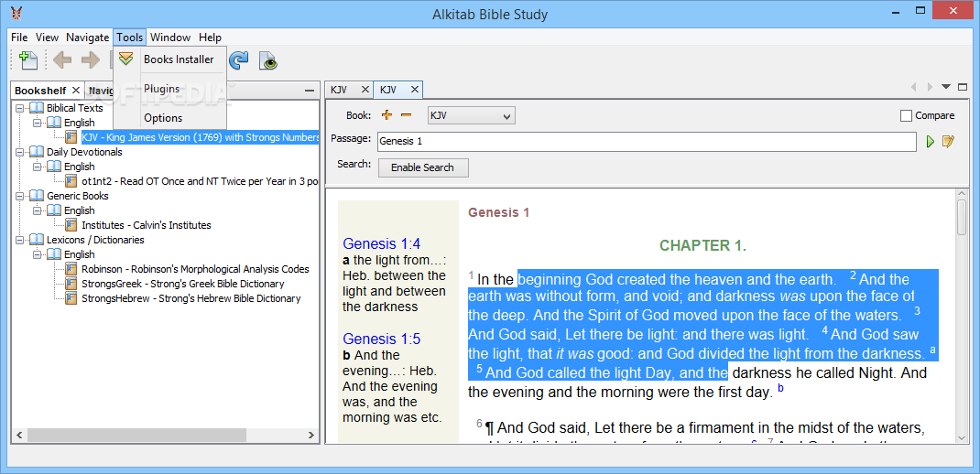Click Bookshelf scrollbar right arrow
This screenshot has width=980, height=474.
(313, 435)
